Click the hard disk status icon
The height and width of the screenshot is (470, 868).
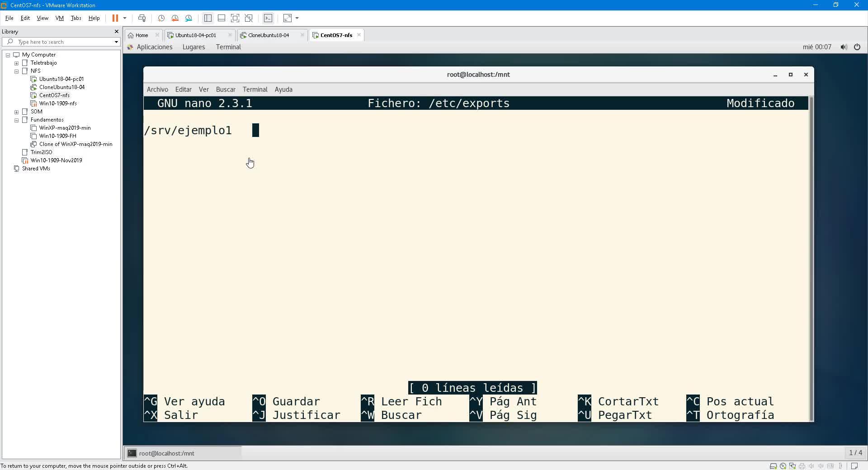pyautogui.click(x=773, y=466)
